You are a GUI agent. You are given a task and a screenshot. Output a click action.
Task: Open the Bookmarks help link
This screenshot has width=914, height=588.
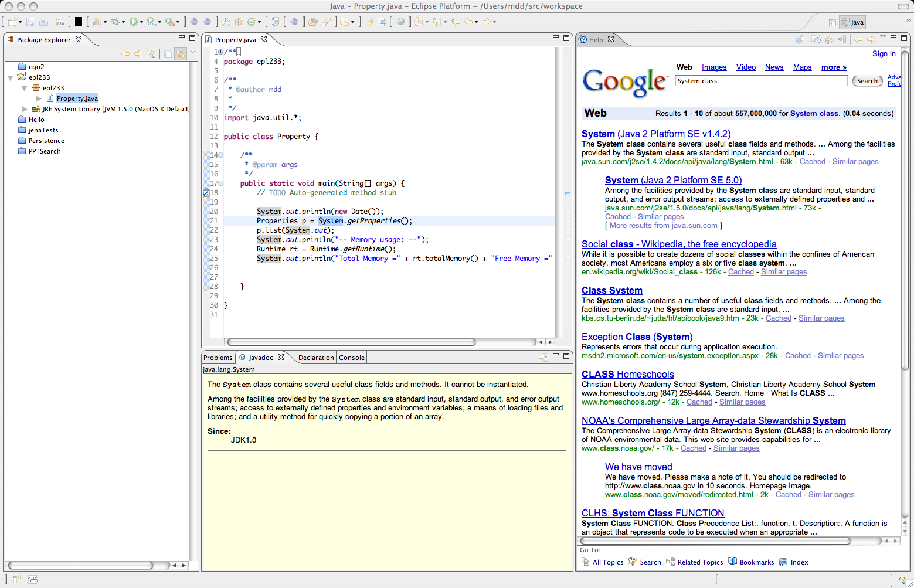click(751, 562)
